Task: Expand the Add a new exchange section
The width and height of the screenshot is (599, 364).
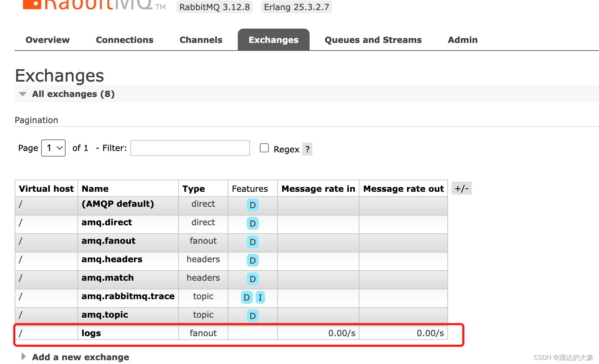Action: [80, 357]
